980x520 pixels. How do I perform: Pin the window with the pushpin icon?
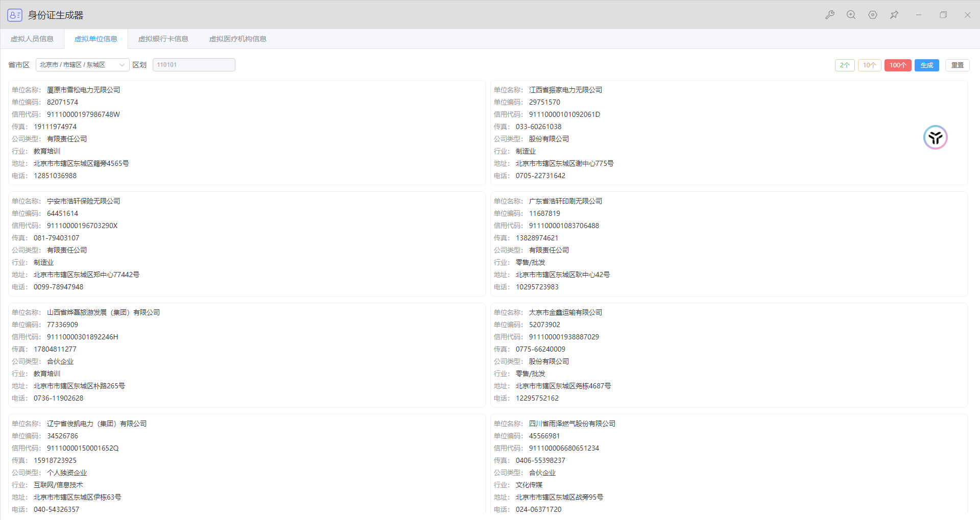tap(894, 15)
